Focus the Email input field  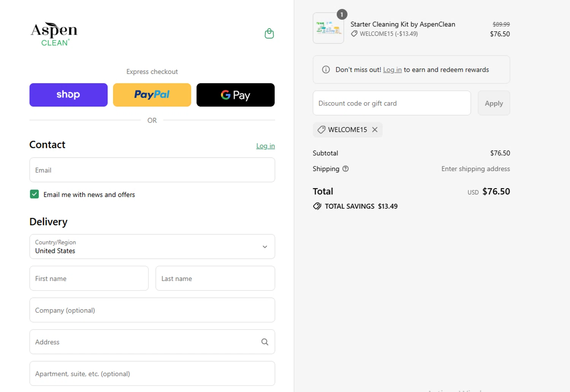pos(152,170)
